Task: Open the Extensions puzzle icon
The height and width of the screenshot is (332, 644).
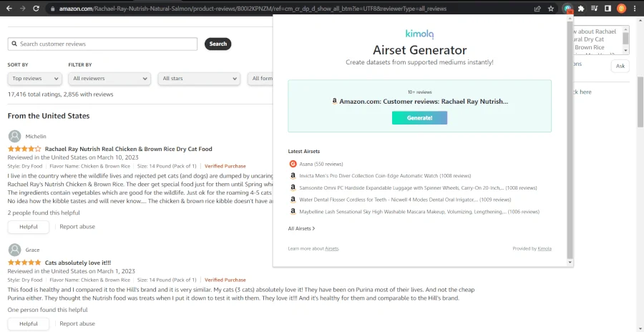Action: point(581,8)
